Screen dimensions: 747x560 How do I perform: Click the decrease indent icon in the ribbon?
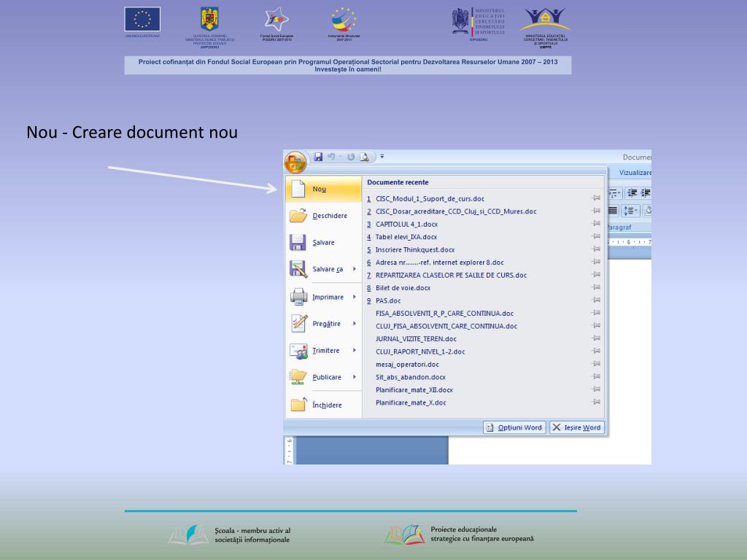point(632,192)
